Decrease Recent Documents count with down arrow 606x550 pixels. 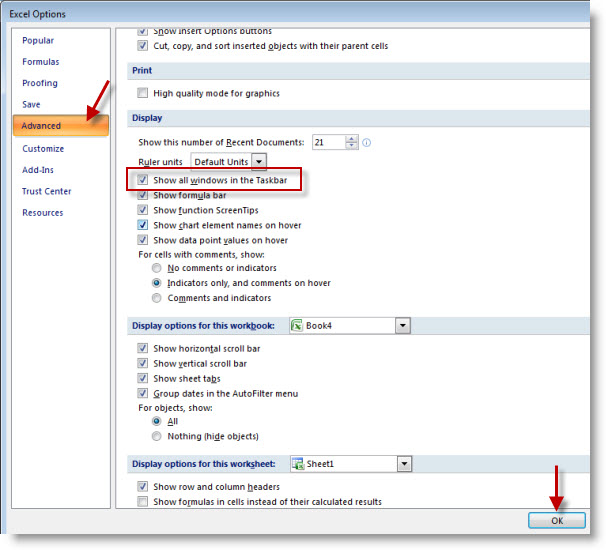point(351,146)
